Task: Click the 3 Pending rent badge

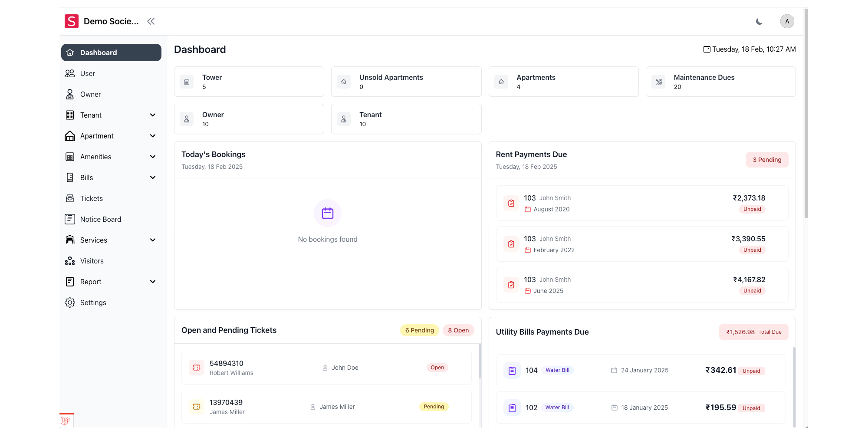Action: tap(767, 160)
